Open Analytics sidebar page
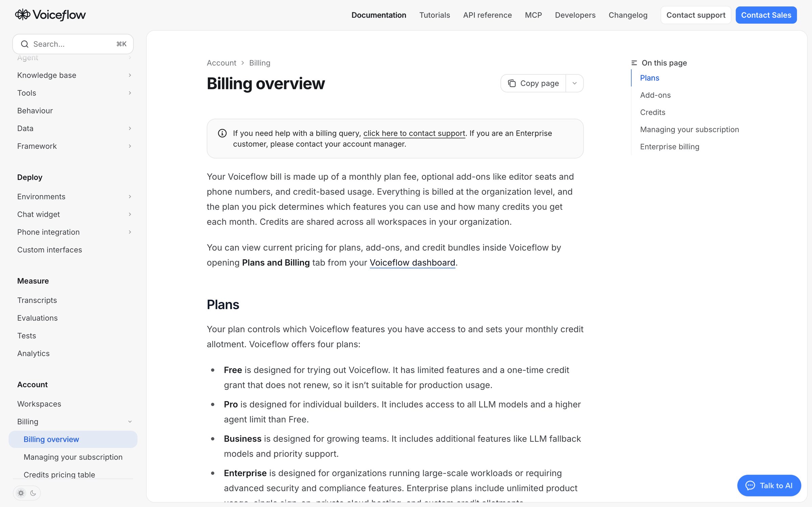812x507 pixels. click(33, 353)
